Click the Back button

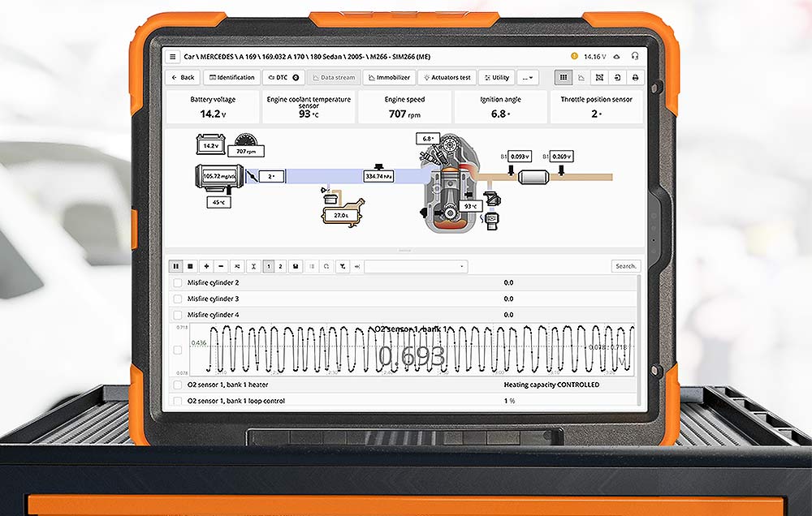pos(182,77)
